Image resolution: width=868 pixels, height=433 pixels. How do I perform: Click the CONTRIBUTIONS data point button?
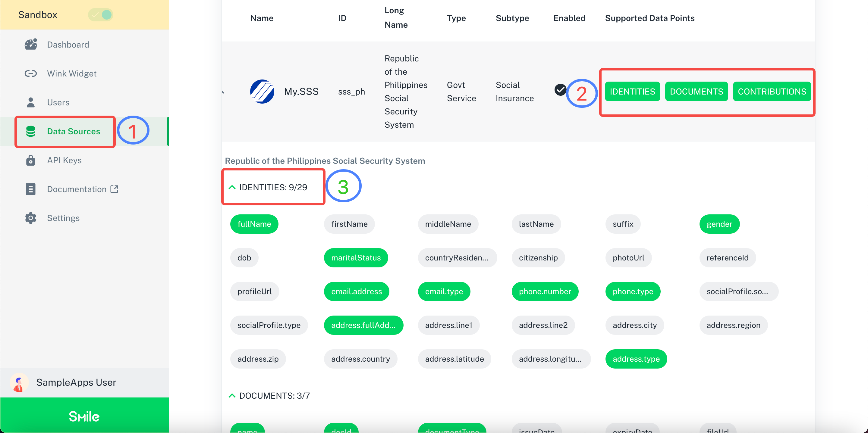772,92
